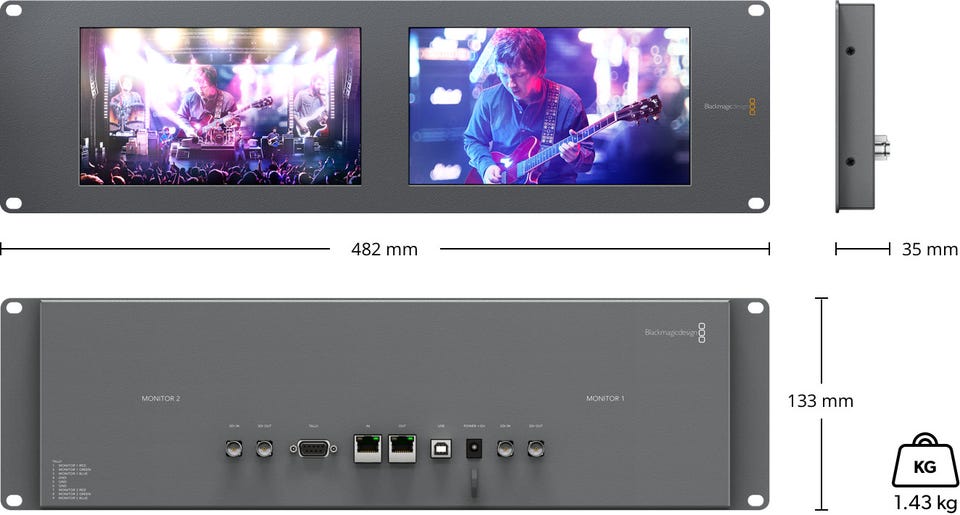Viewport: 960px width, 515px height.
Task: Click the SDI OUT BNC beside the Tally connector
Action: tap(264, 449)
